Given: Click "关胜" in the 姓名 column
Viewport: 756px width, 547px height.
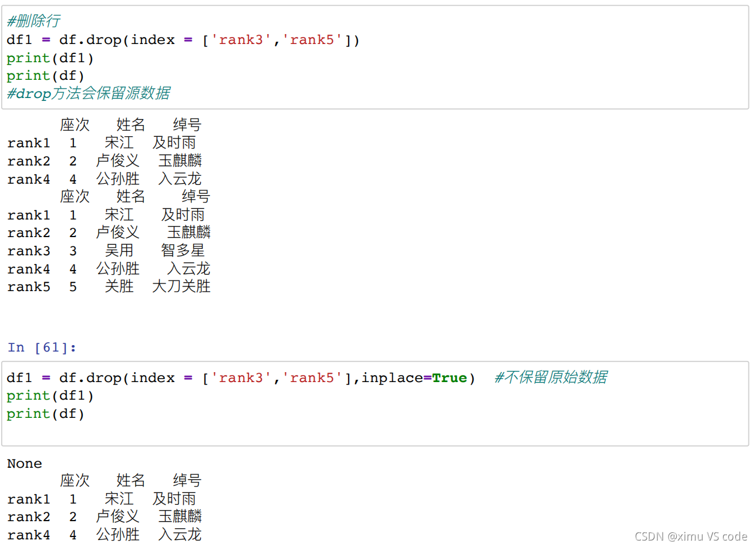Looking at the screenshot, I should (119, 286).
